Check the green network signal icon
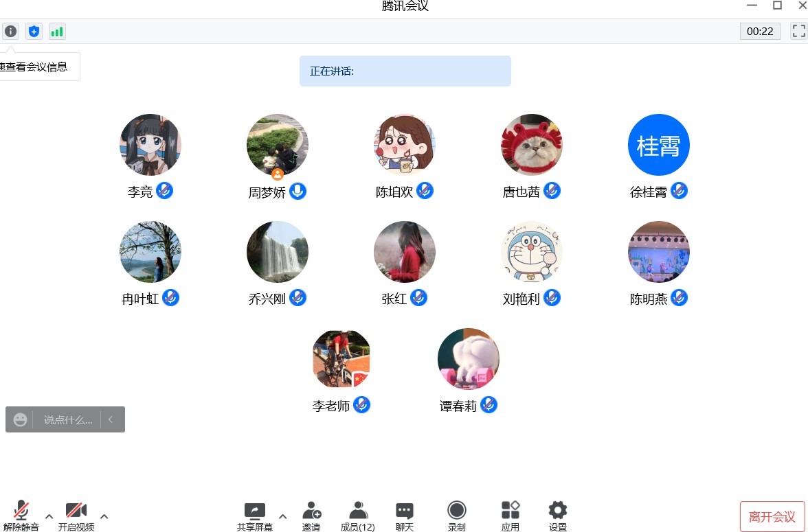This screenshot has width=808, height=532. pos(57,32)
